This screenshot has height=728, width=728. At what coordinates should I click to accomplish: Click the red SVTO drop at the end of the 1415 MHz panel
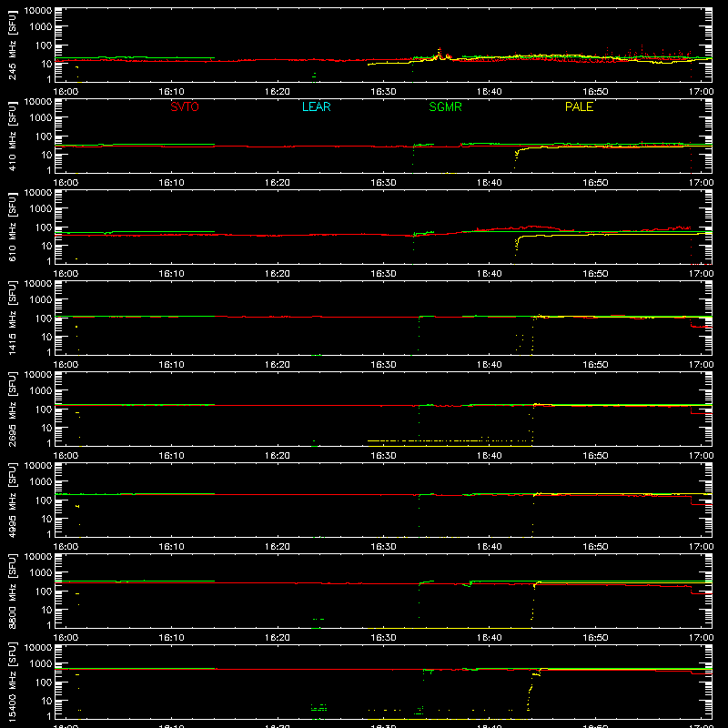tap(691, 322)
